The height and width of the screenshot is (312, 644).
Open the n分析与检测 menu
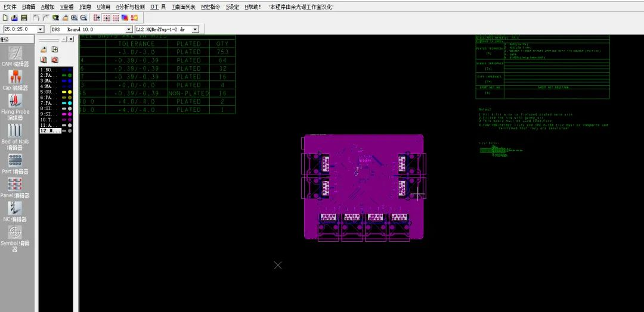pyautogui.click(x=130, y=7)
